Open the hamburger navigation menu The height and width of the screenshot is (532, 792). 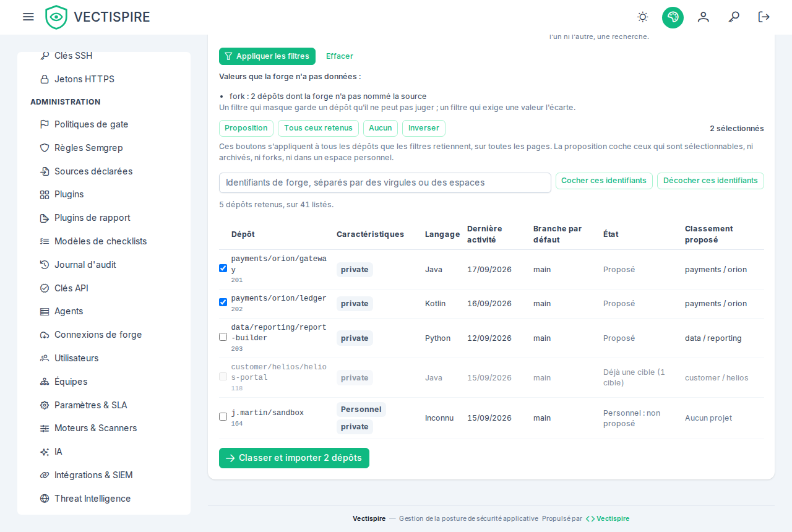coord(28,17)
